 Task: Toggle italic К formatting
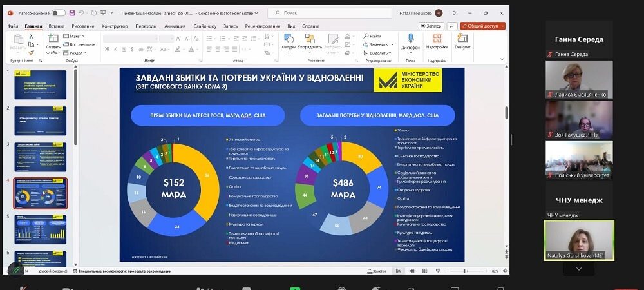click(116, 49)
